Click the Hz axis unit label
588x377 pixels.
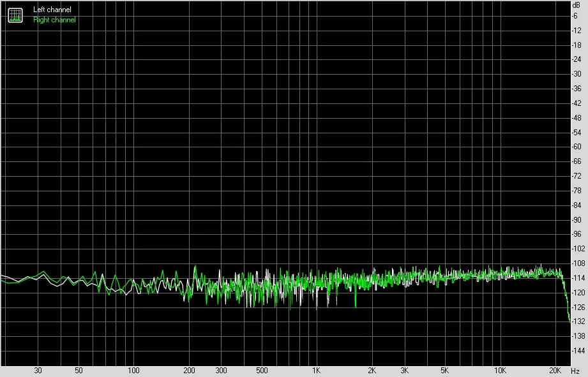point(575,371)
